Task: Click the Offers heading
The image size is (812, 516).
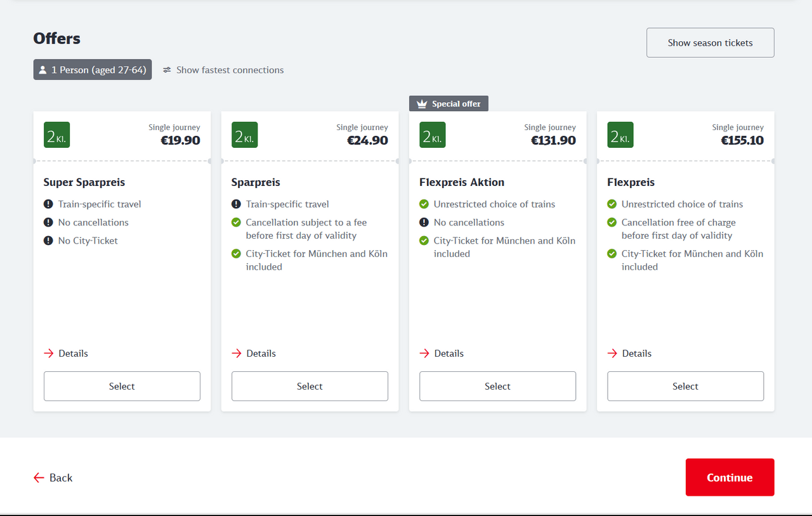Action: click(57, 39)
